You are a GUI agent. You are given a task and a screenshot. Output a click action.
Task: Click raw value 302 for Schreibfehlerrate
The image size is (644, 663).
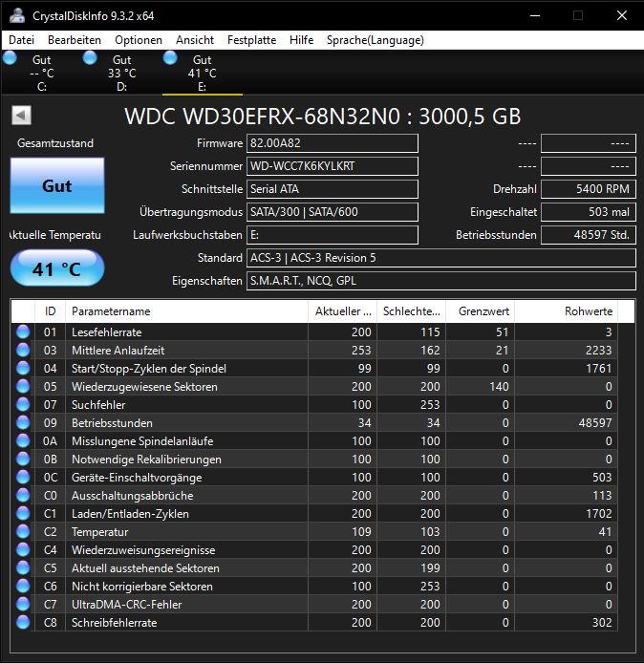click(602, 623)
